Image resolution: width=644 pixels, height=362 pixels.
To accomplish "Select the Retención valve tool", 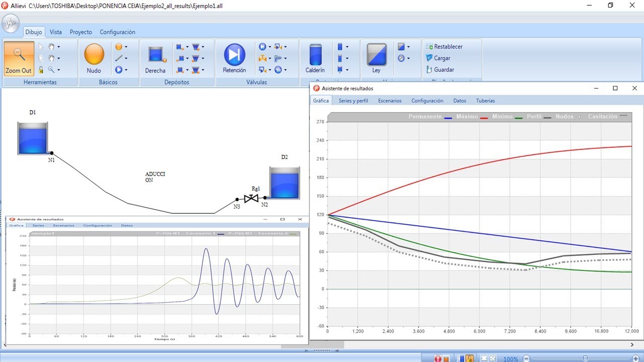I will click(x=234, y=59).
